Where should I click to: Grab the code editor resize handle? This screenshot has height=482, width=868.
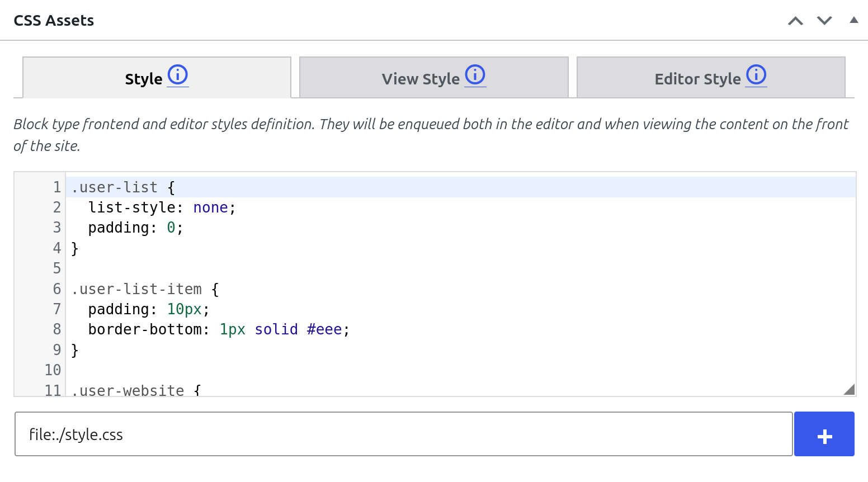coord(849,389)
